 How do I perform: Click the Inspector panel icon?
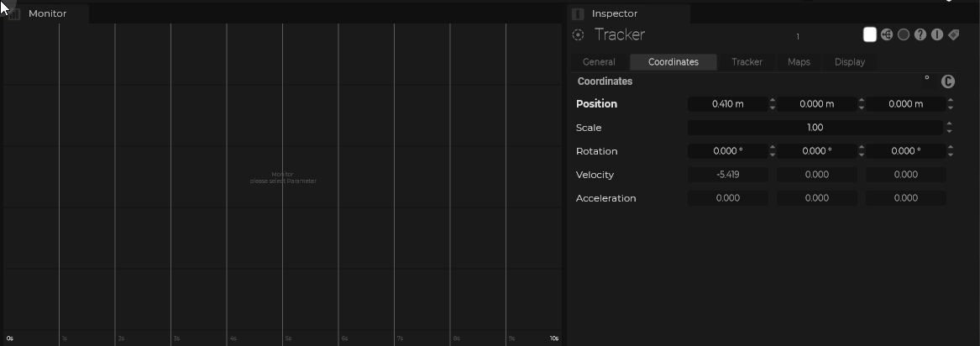(x=578, y=13)
